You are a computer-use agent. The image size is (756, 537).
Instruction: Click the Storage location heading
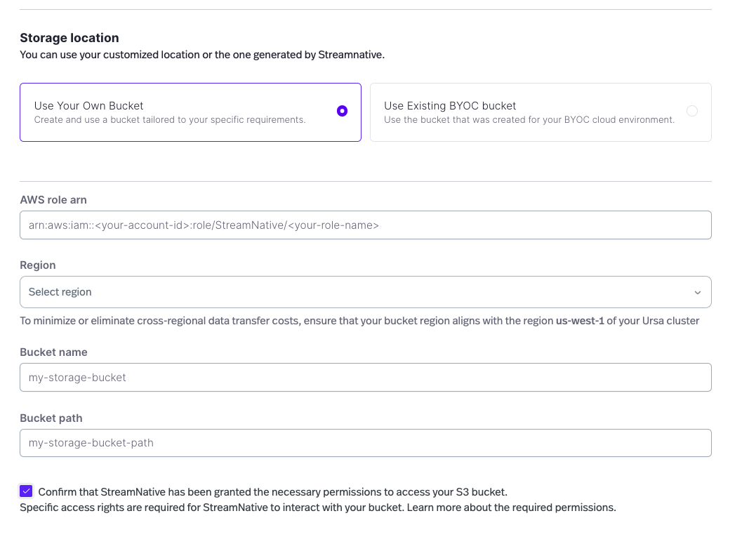pyautogui.click(x=69, y=38)
